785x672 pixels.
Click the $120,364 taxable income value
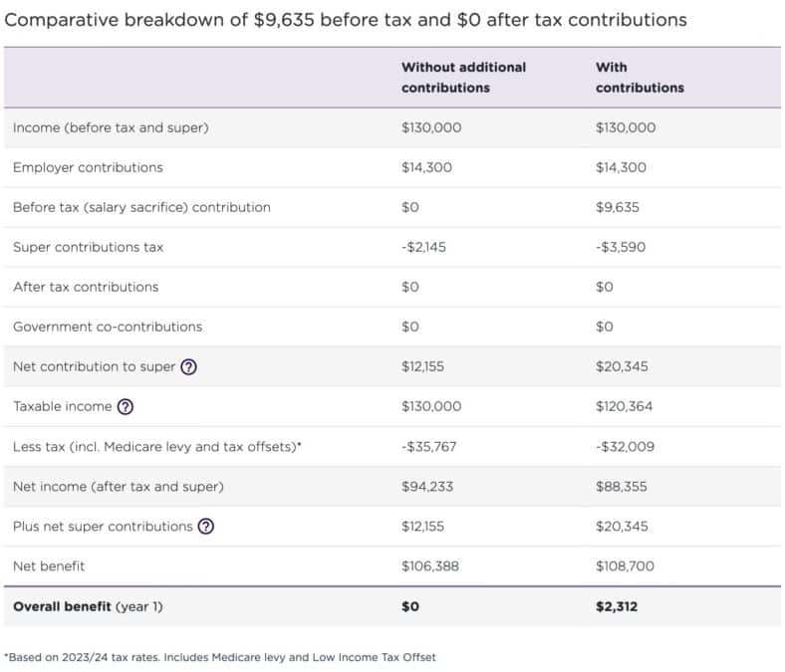tap(625, 406)
